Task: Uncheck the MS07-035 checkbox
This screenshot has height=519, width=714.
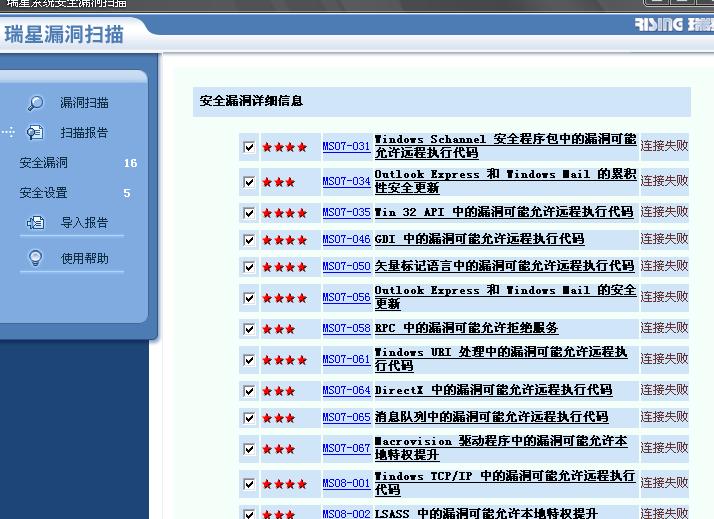Action: pyautogui.click(x=249, y=213)
